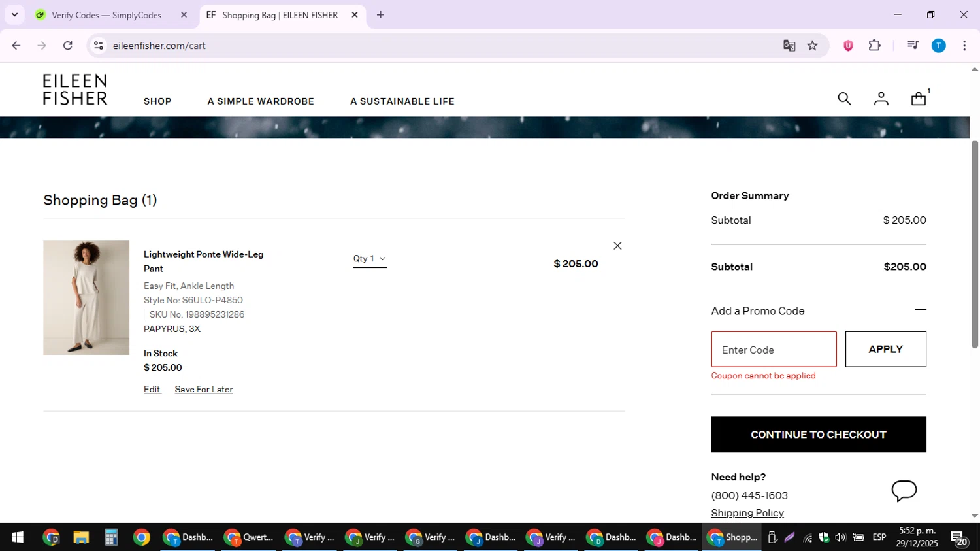Open the shopping bag icon in header
The height and width of the screenshot is (551, 980).
(x=919, y=99)
